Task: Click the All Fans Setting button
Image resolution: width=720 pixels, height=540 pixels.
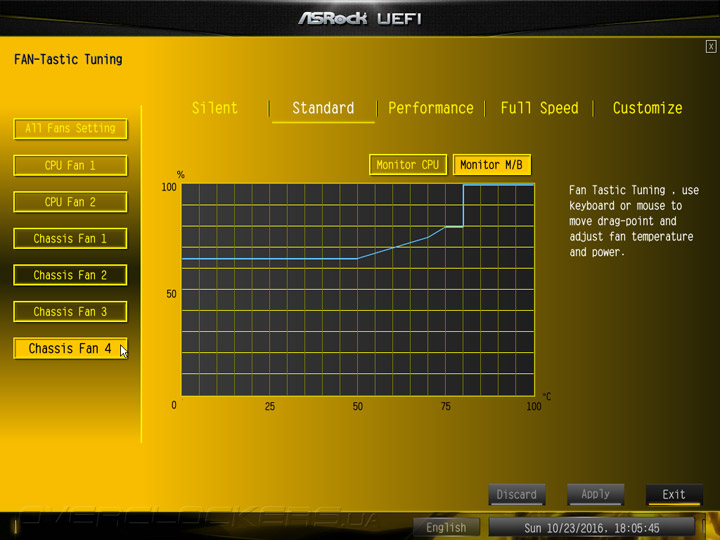Action: [x=70, y=129]
